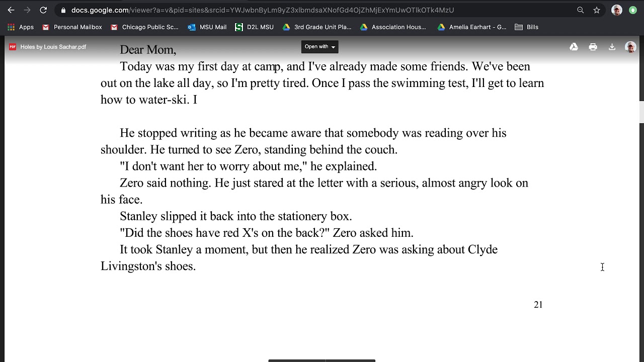
Task: Bookmark this page with star icon
Action: (597, 10)
